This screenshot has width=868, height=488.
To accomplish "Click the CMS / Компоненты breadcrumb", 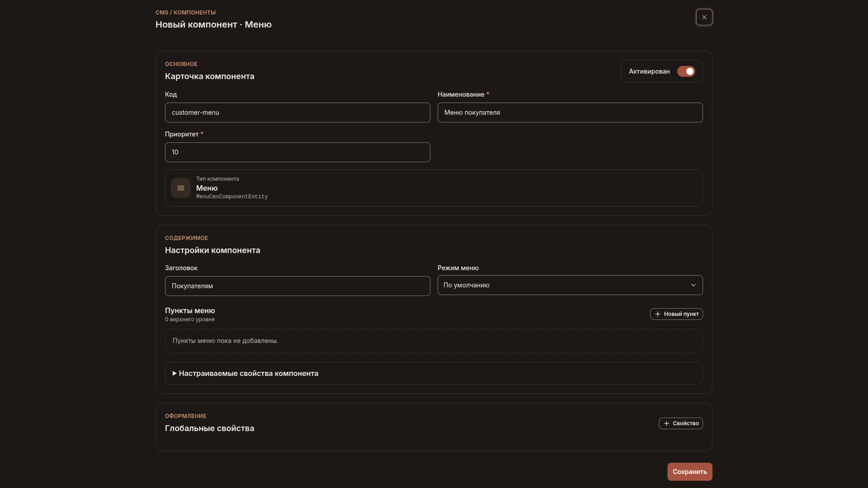I will (x=186, y=13).
